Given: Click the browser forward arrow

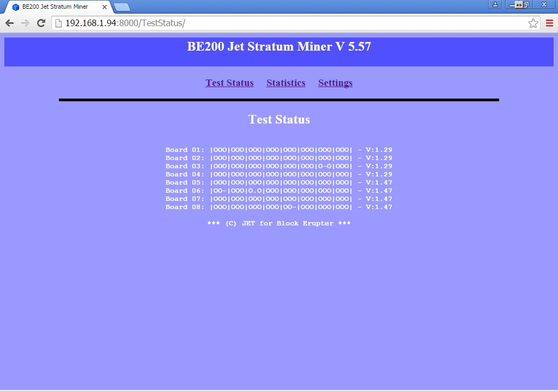Looking at the screenshot, I should (x=25, y=23).
